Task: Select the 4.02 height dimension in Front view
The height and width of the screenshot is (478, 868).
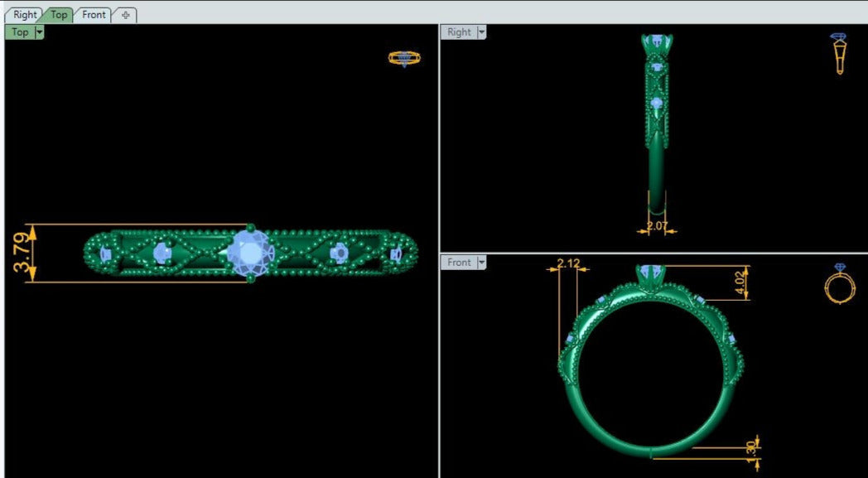Action: click(740, 282)
